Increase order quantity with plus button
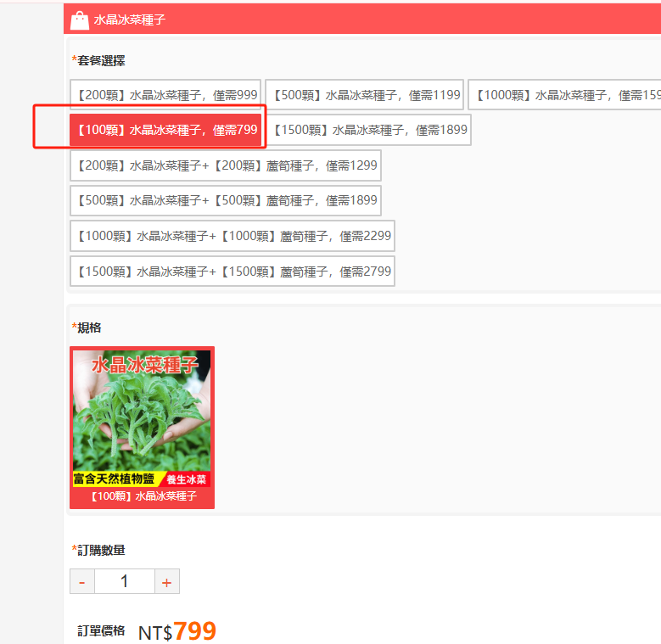Screen dimensions: 661x644 [167, 581]
